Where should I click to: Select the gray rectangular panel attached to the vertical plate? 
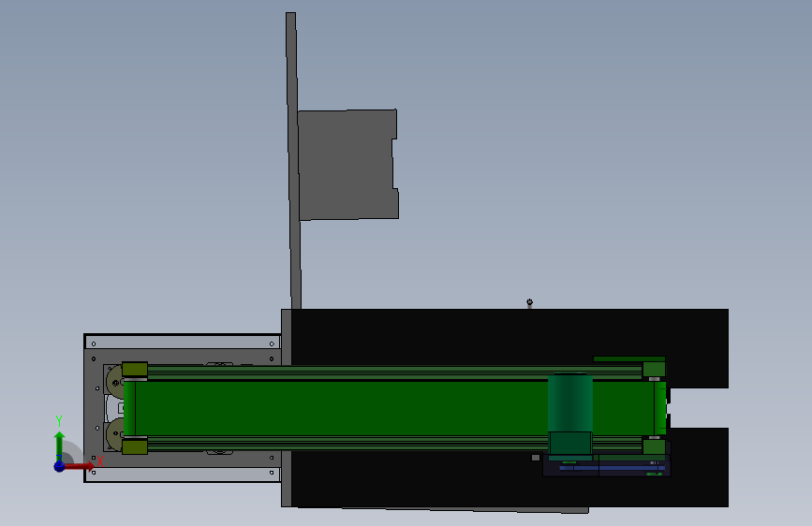(348, 165)
